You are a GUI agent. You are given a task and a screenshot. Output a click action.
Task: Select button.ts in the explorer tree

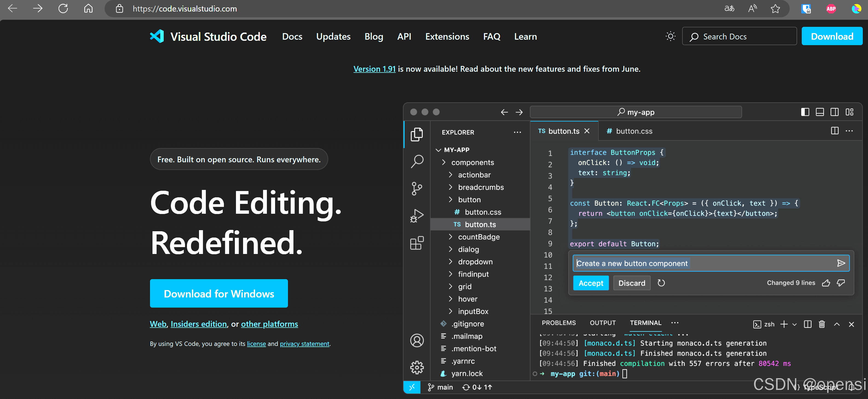pos(480,224)
